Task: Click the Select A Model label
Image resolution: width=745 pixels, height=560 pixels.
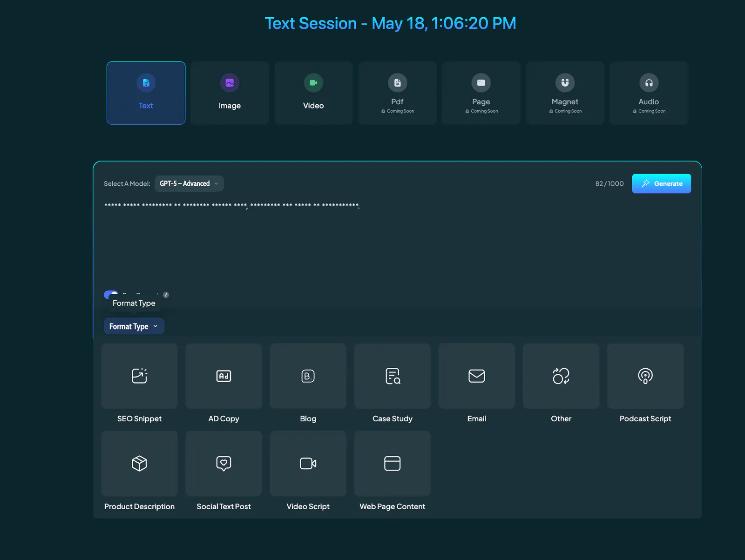Action: (x=127, y=183)
